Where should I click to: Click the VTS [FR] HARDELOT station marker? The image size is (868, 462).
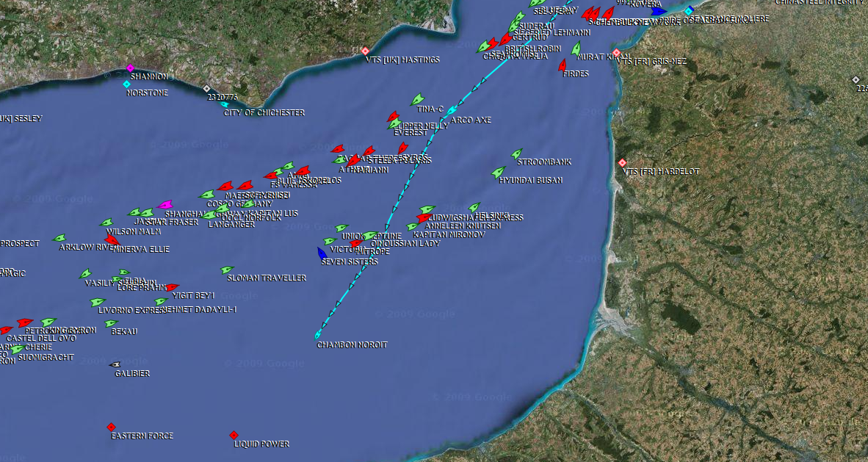click(x=623, y=162)
